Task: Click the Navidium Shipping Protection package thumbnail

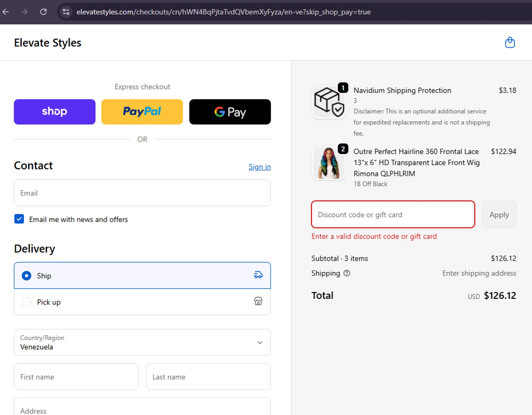Action: click(x=329, y=102)
